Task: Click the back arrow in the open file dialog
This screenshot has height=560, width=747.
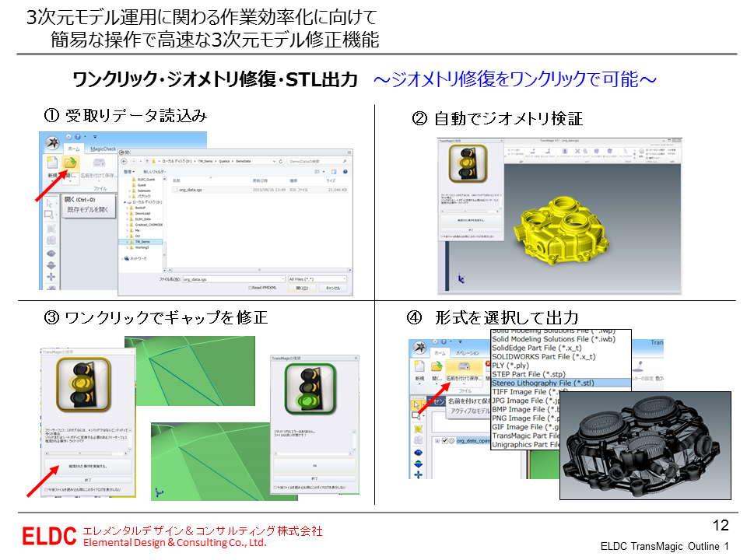Action: point(124,162)
